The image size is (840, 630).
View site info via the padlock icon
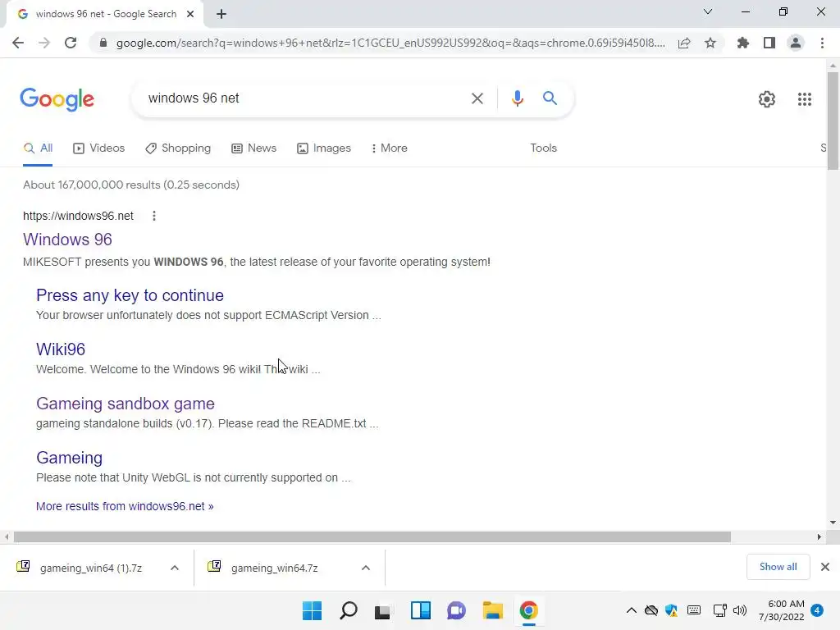[x=103, y=43]
